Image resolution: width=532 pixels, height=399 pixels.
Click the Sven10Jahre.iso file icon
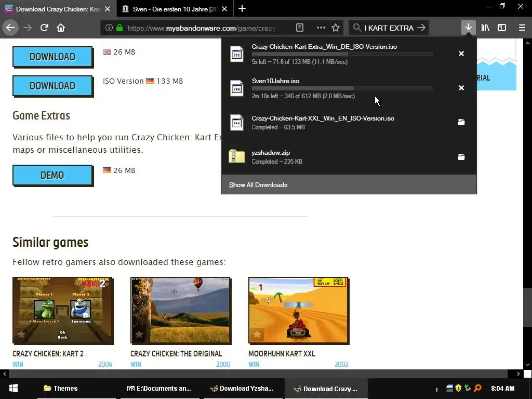point(237,88)
